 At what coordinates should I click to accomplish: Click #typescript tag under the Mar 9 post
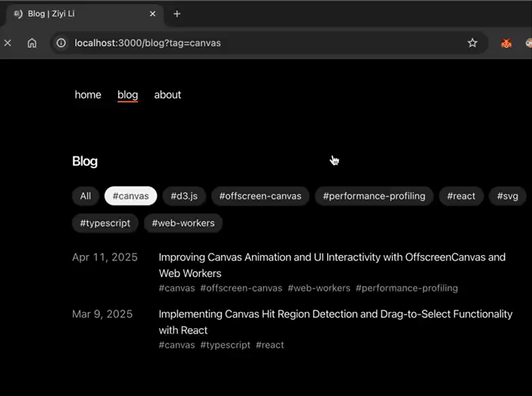click(x=225, y=345)
